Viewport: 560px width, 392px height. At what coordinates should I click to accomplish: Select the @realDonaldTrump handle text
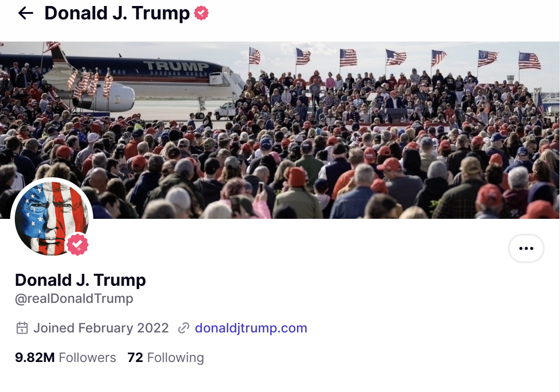pos(74,299)
